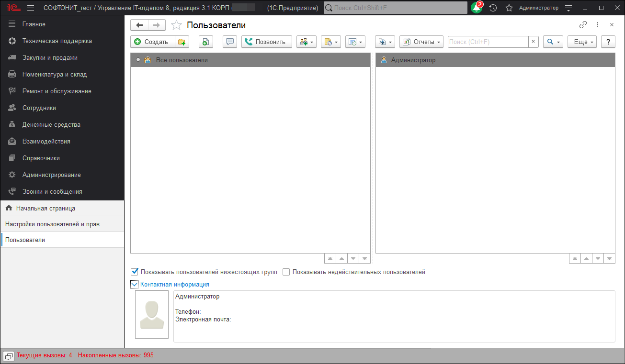Viewport: 625px width, 364px height.
Task: Expand the search magnifier dropdown
Action: pyautogui.click(x=553, y=42)
